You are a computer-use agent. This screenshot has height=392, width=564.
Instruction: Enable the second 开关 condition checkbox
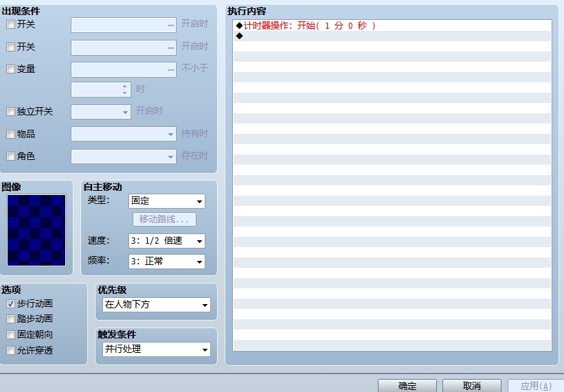click(10, 47)
